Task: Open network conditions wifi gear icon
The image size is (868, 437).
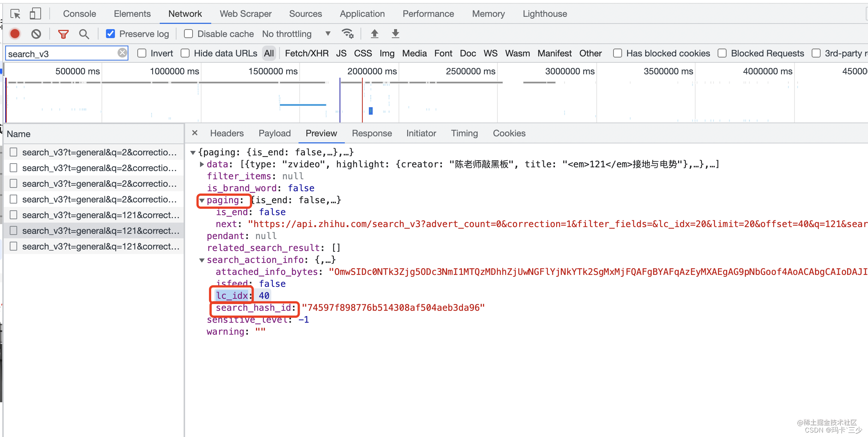Action: point(347,34)
